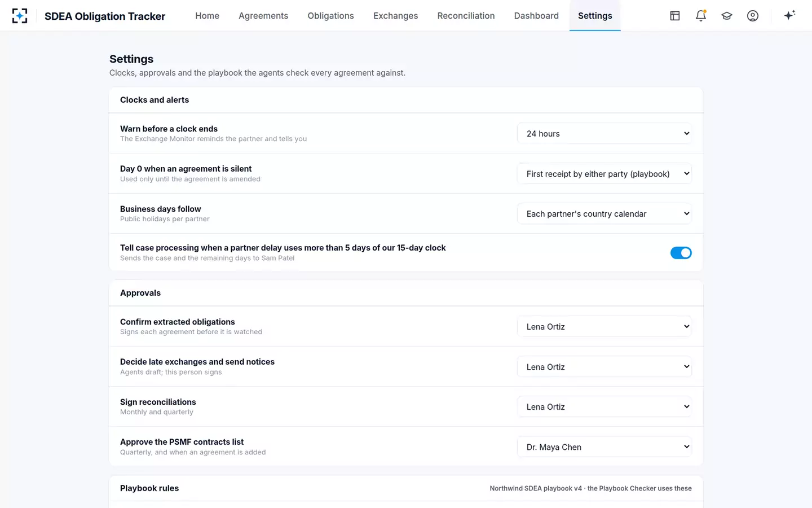Toggle the partner delay case processing switch

point(681,253)
